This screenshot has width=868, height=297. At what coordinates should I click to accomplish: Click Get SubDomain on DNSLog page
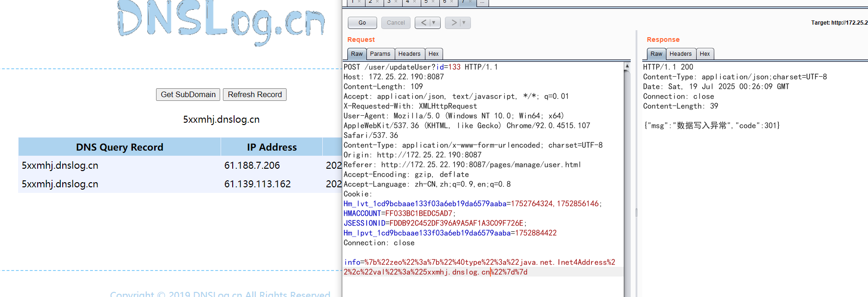(188, 94)
